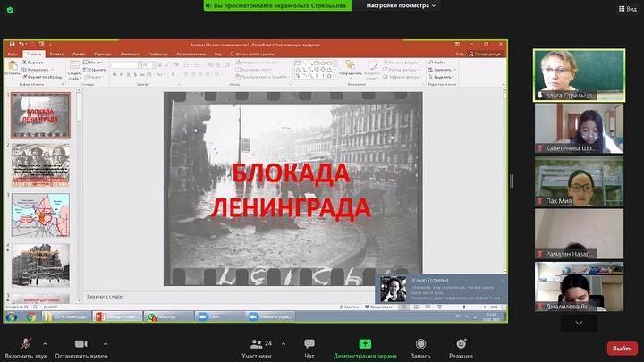Open the Настройки просмотра dropdown

click(402, 5)
